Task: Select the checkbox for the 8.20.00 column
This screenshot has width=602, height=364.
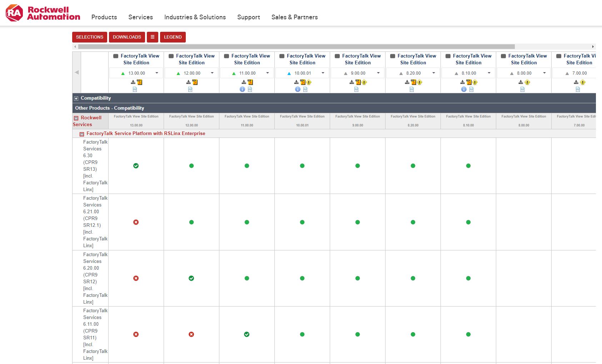Action: pyautogui.click(x=393, y=56)
